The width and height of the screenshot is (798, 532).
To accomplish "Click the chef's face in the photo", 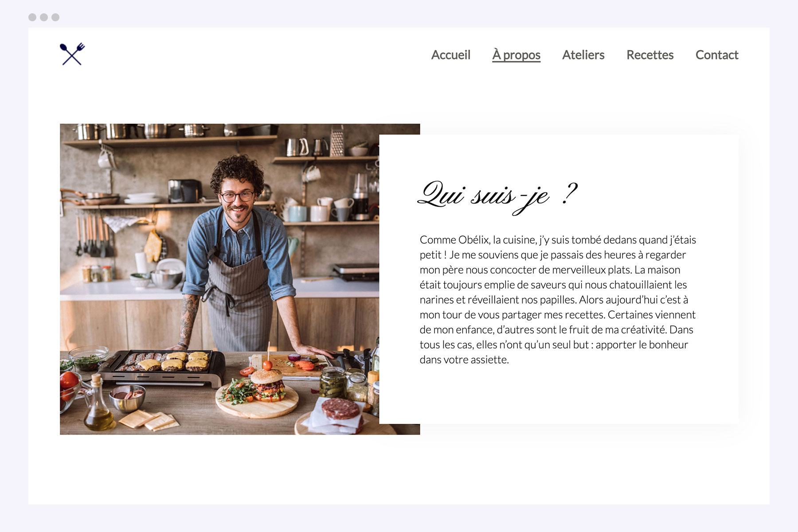I will (x=238, y=199).
